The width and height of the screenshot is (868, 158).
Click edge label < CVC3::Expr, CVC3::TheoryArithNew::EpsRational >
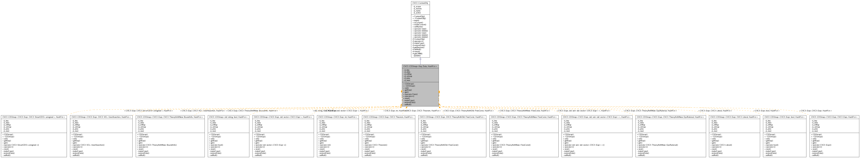650,111
